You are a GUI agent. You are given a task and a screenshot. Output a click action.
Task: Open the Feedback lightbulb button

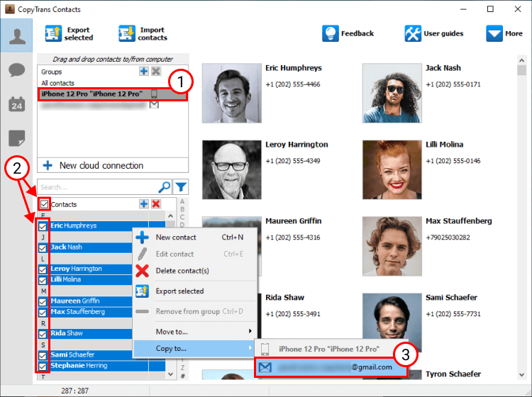(x=348, y=33)
